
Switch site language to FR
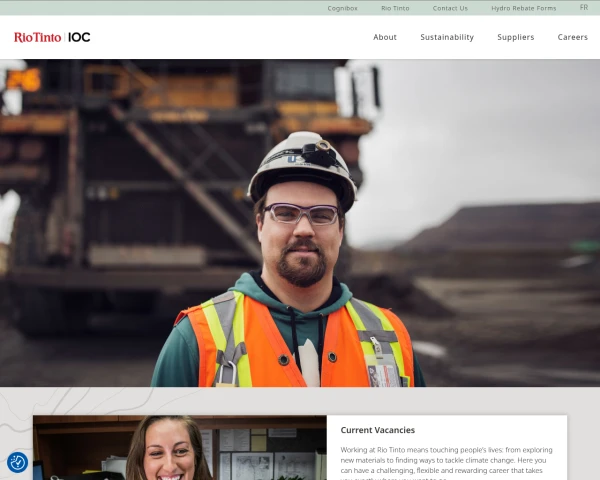coord(584,8)
